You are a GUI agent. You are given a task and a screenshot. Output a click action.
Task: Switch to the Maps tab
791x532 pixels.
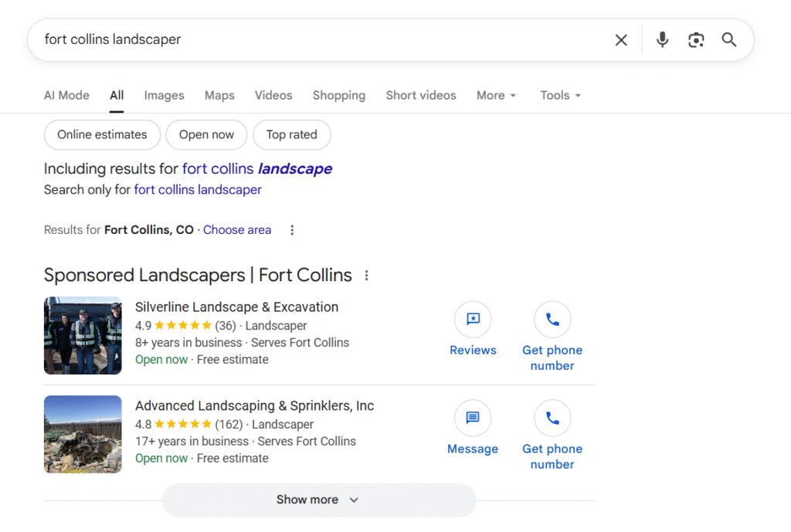click(219, 96)
